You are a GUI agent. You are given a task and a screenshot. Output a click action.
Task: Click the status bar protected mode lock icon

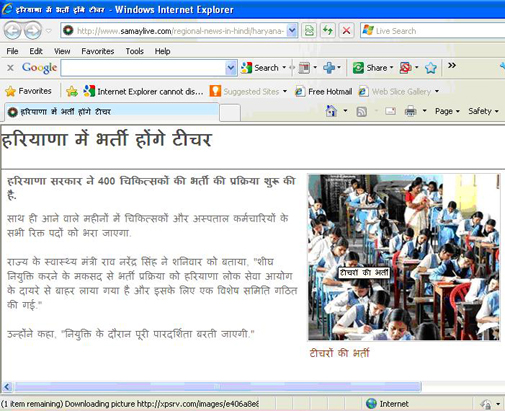[486, 404]
